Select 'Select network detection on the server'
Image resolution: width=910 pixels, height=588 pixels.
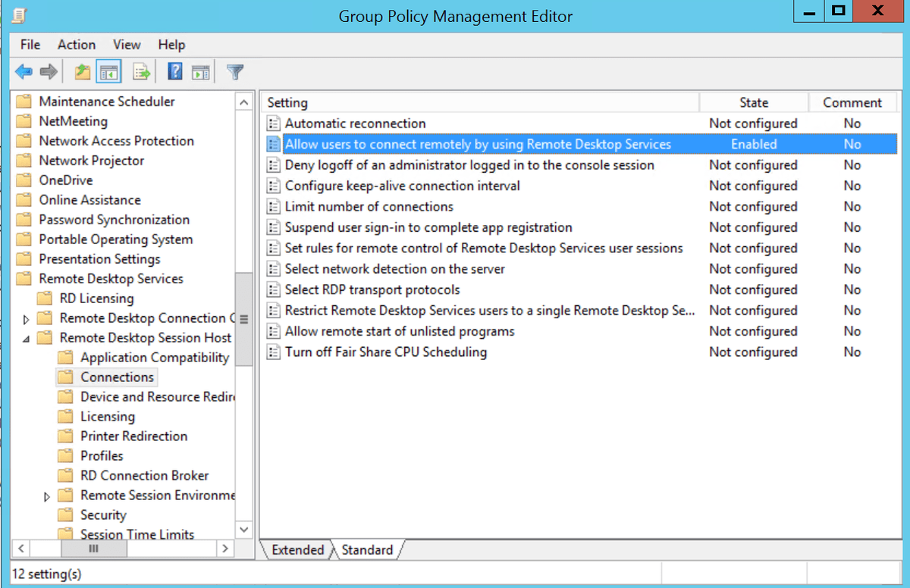point(394,269)
